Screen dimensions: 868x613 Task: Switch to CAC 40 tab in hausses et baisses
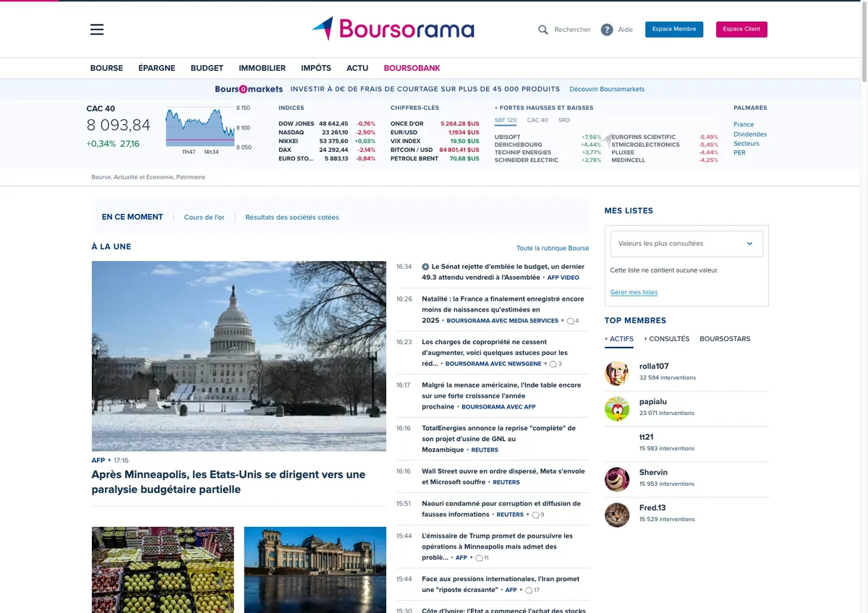click(537, 120)
